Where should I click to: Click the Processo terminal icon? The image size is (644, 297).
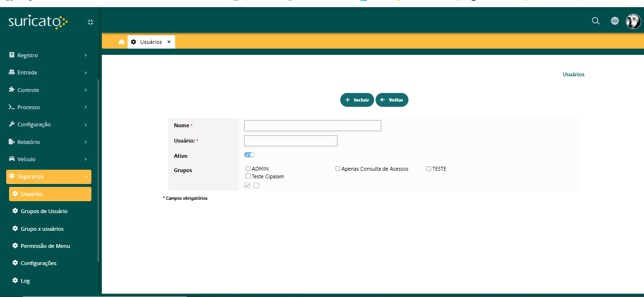point(12,107)
